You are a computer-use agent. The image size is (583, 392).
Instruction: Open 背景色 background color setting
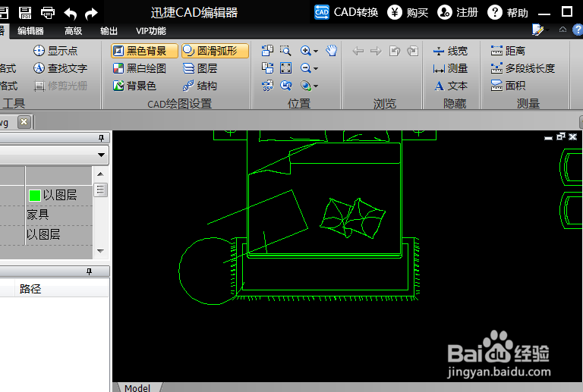(134, 86)
